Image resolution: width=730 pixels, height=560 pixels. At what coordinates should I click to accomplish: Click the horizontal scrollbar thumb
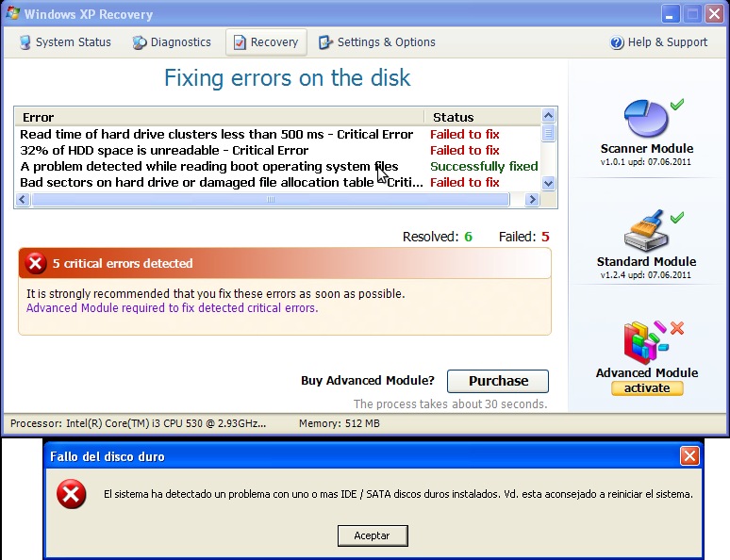[x=271, y=200]
